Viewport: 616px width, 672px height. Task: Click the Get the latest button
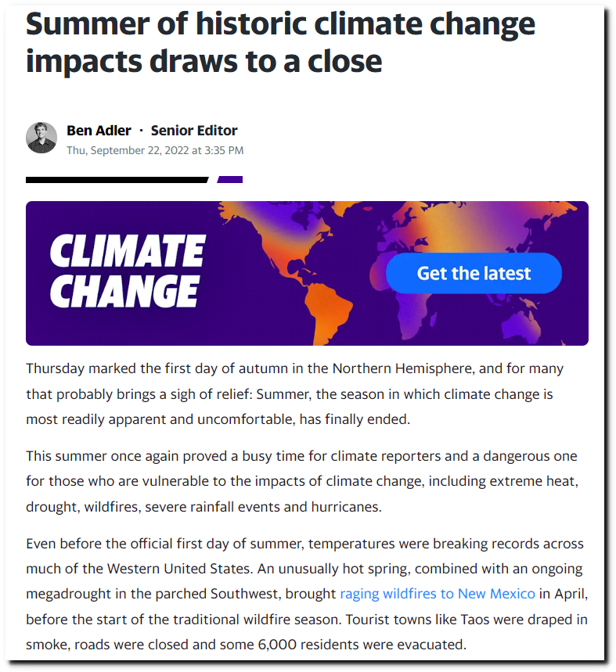click(x=474, y=273)
